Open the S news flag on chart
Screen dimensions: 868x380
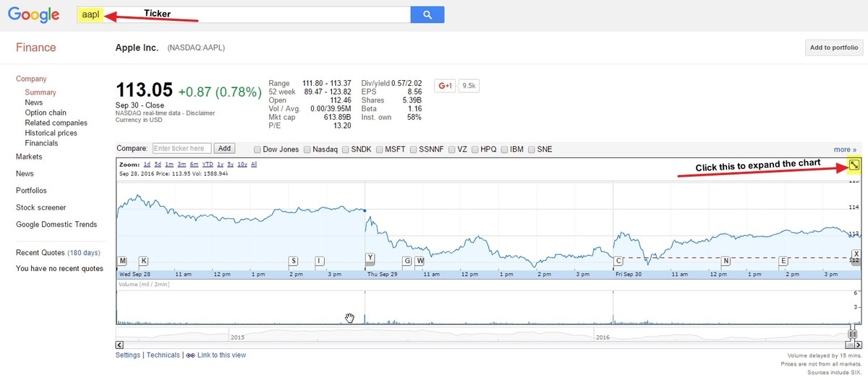293,260
